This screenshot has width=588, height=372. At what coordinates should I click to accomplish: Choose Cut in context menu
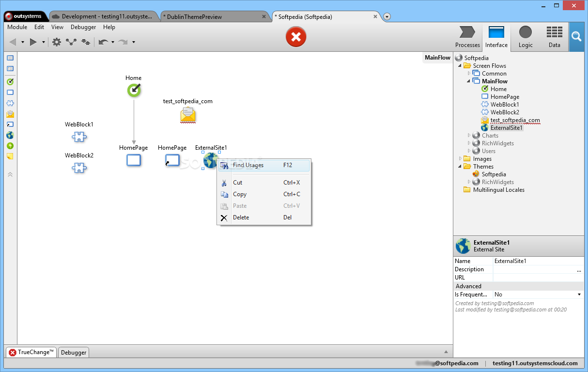coord(264,183)
